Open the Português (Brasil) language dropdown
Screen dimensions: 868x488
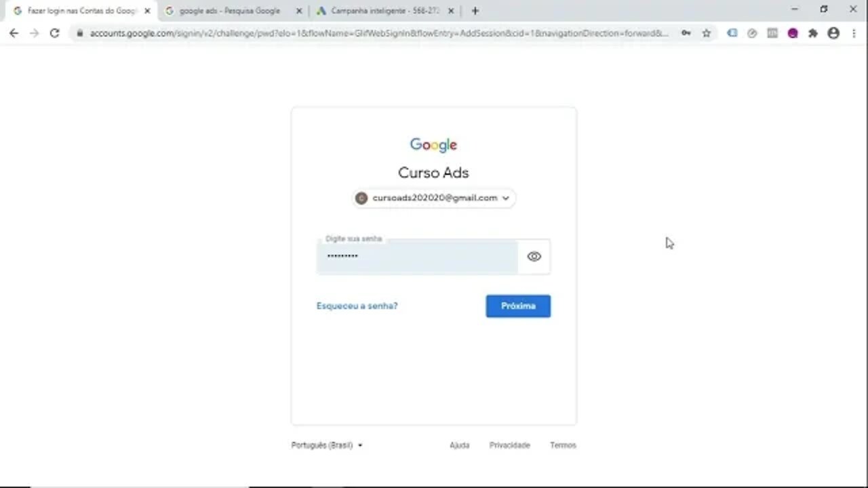[327, 445]
